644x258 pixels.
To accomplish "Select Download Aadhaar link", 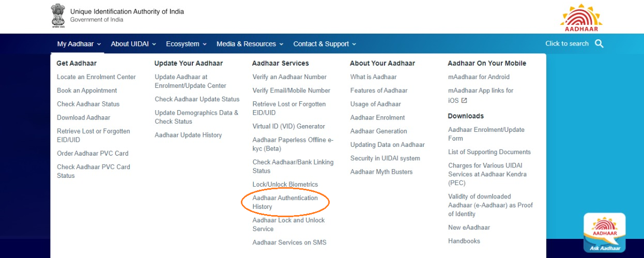I will pyautogui.click(x=83, y=117).
